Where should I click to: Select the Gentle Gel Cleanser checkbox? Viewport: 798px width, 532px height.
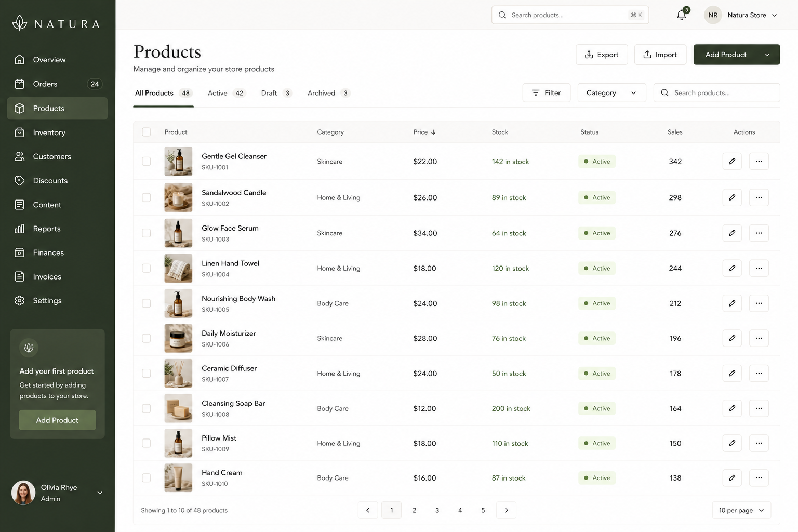[147, 162]
